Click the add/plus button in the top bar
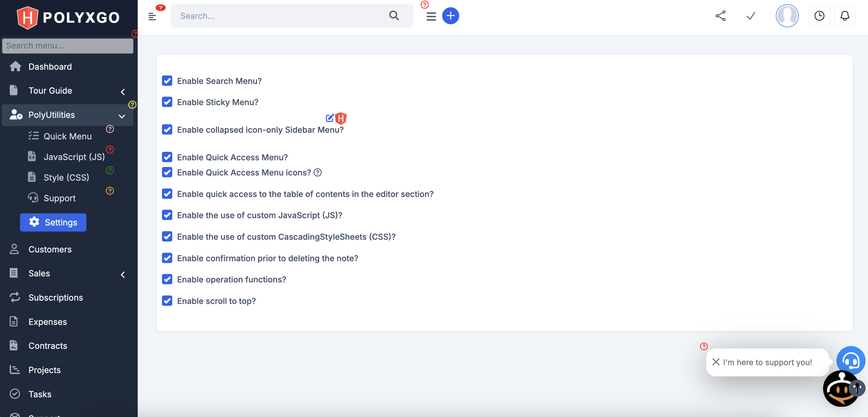 [x=451, y=15]
